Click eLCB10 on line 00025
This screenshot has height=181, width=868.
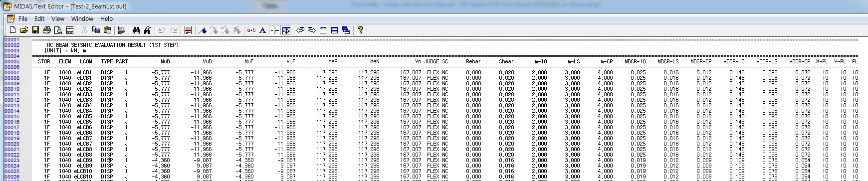pos(83,172)
